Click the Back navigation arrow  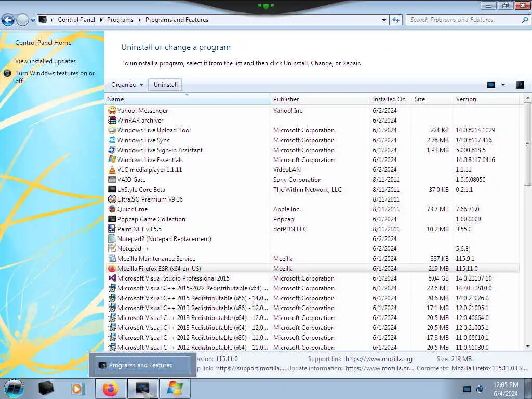(8, 20)
